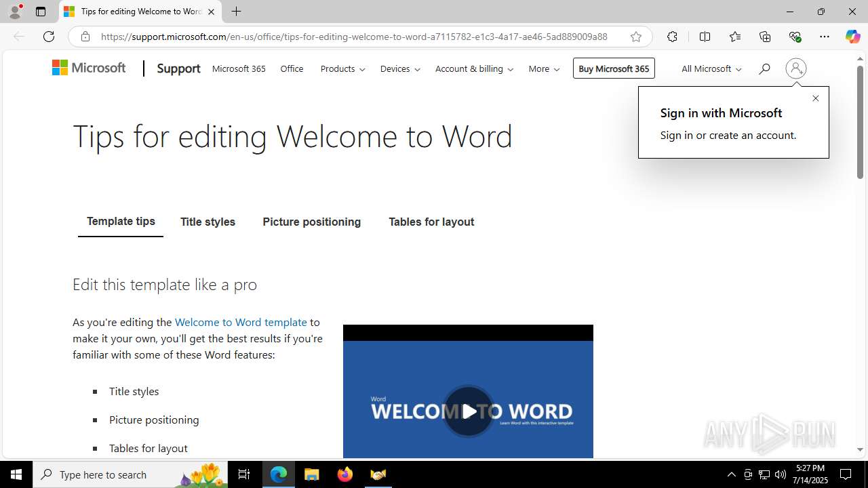
Task: Launch Firefox from the taskbar
Action: [345, 474]
